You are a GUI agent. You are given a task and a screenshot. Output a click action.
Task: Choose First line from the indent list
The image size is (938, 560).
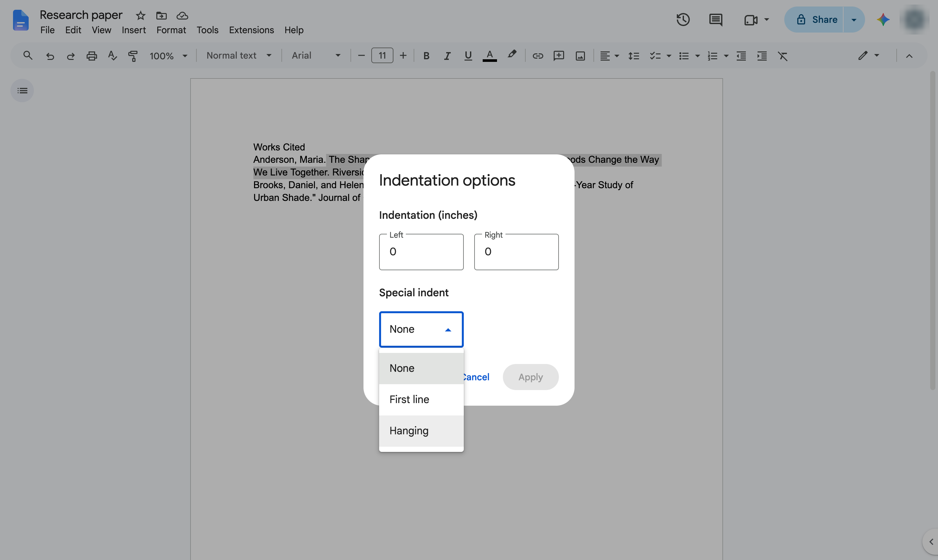coord(421,399)
